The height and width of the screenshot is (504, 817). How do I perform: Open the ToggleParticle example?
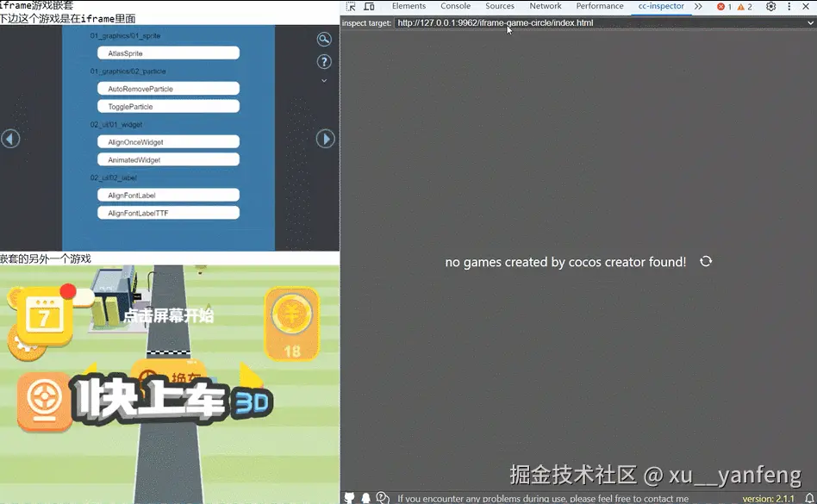pos(168,106)
